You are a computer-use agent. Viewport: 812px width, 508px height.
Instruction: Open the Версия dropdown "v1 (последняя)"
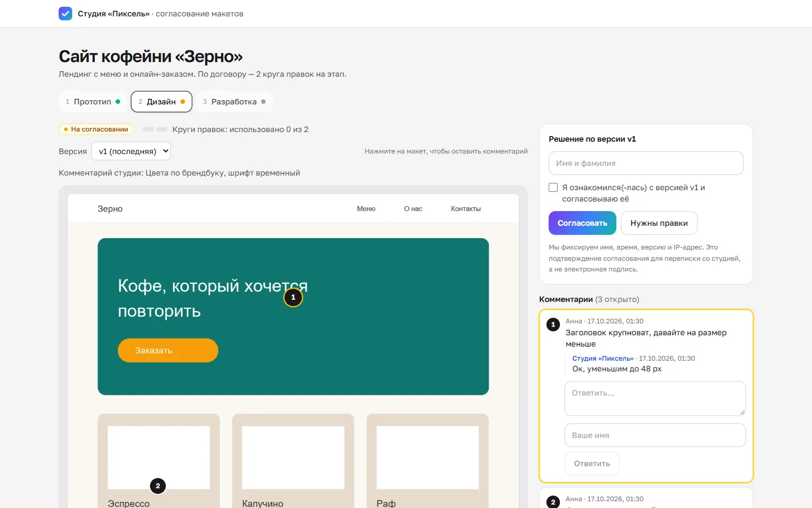pos(131,151)
